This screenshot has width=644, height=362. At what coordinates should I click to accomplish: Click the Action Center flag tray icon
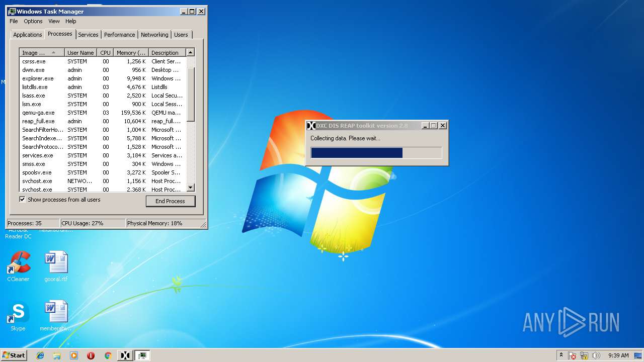click(x=573, y=355)
